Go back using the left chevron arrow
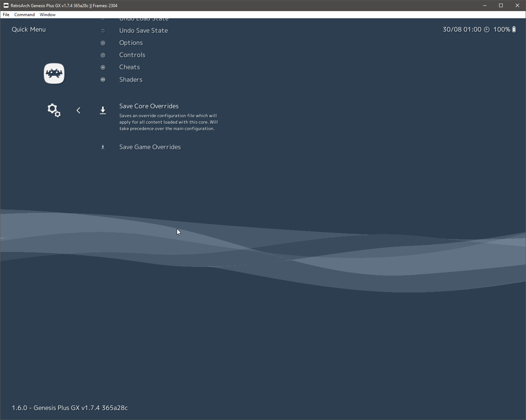This screenshot has width=526, height=420. (x=79, y=110)
